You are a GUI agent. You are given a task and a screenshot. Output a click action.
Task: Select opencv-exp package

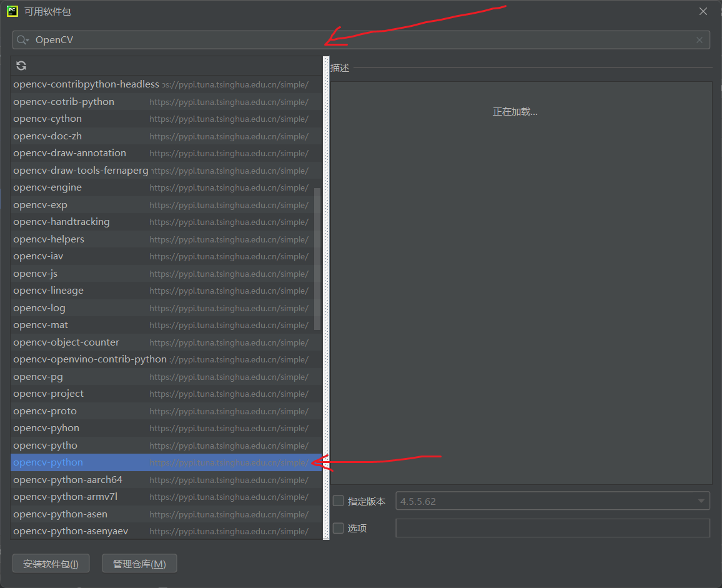pyautogui.click(x=166, y=204)
